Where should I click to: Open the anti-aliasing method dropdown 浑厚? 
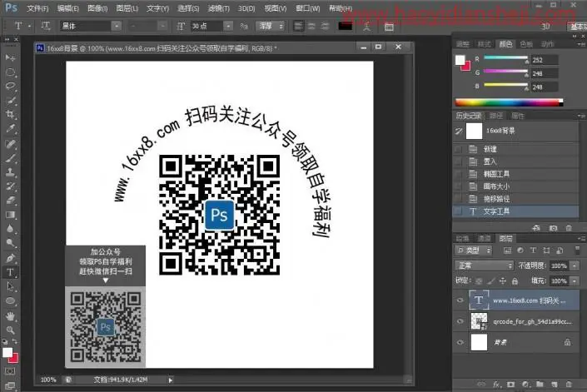pos(270,26)
